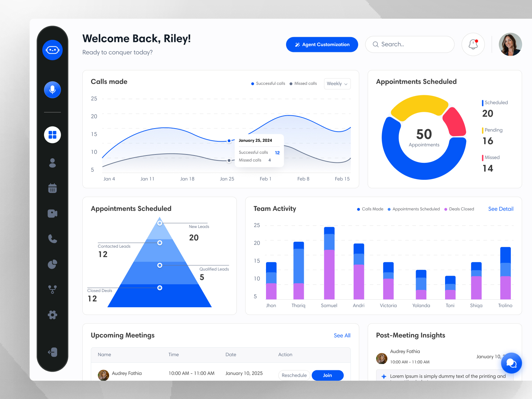The image size is (532, 399).
Task: Open notifications via the bell icon
Action: tap(473, 44)
